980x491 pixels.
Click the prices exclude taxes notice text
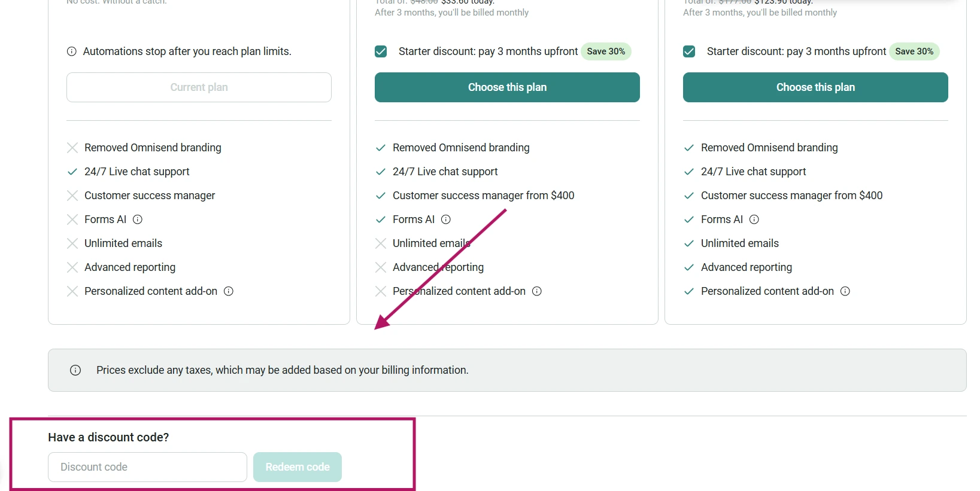283,370
